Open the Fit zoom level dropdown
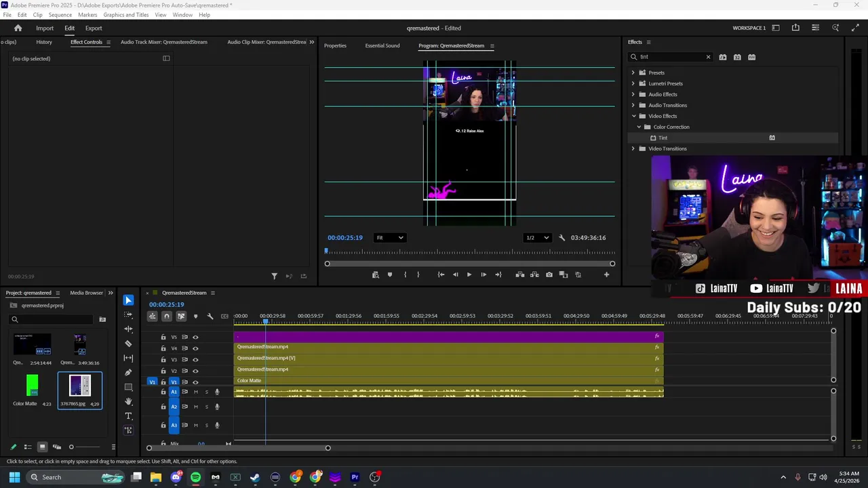Image resolution: width=868 pixels, height=488 pixels. pyautogui.click(x=391, y=238)
